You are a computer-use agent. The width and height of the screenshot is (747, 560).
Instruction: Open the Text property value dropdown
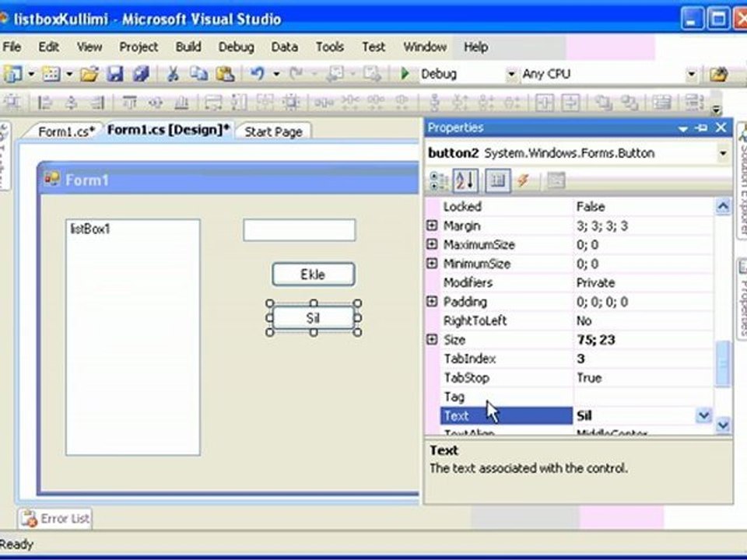[x=703, y=415]
